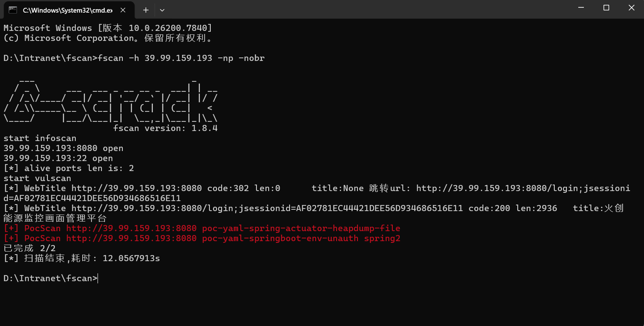Select the C:\Windows\System32\cmd.exe tab
644x326 pixels.
(65, 10)
